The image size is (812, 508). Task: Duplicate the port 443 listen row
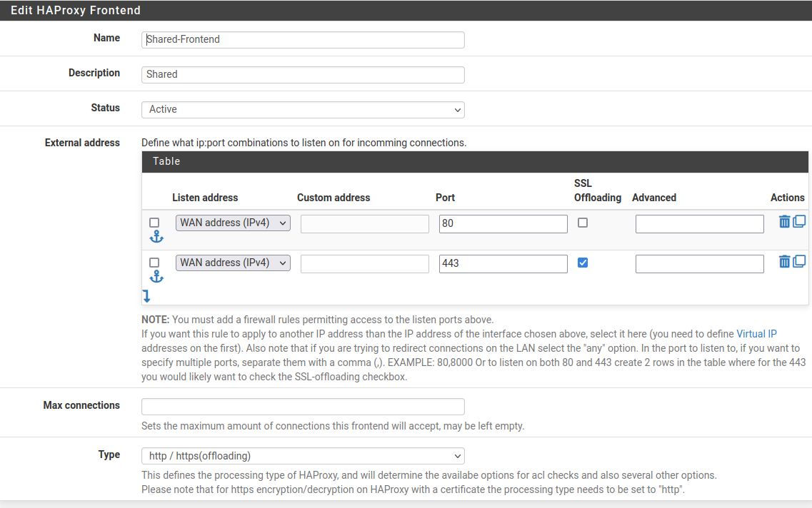[x=799, y=262]
